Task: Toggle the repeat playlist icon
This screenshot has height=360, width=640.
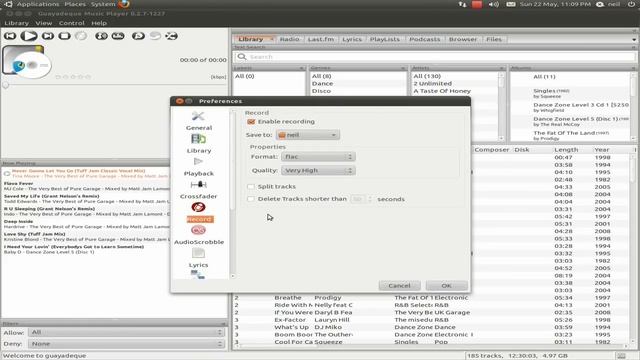Action: (x=138, y=36)
